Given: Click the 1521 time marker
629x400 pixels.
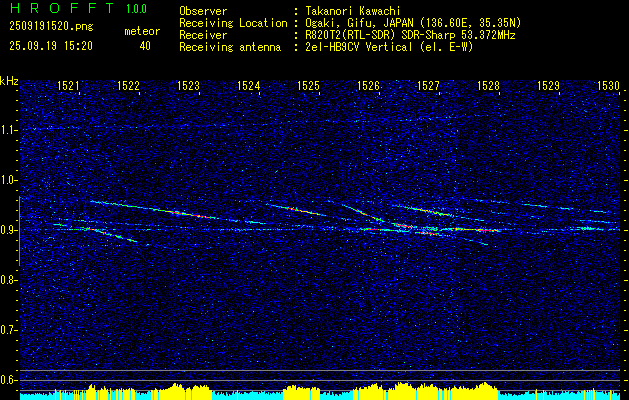Looking at the screenshot, I should 68,85.
